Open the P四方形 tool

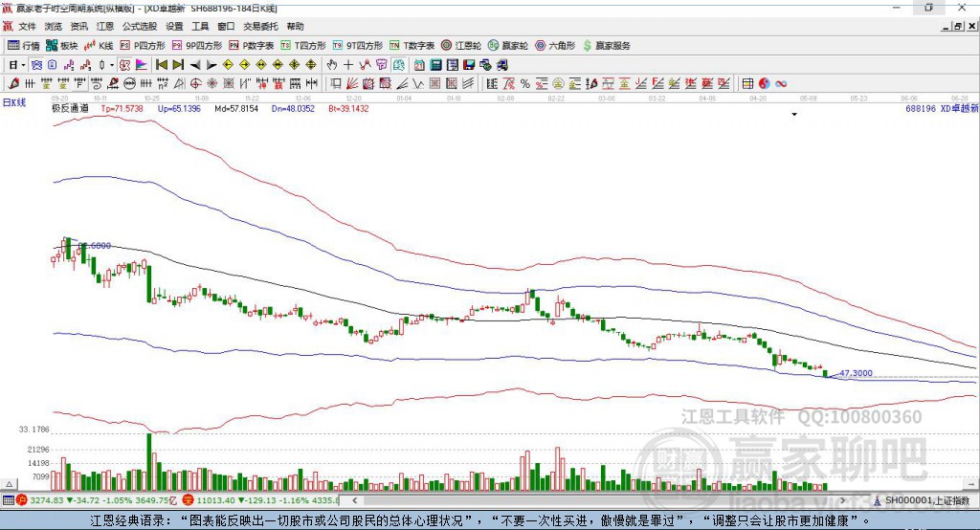pos(143,46)
